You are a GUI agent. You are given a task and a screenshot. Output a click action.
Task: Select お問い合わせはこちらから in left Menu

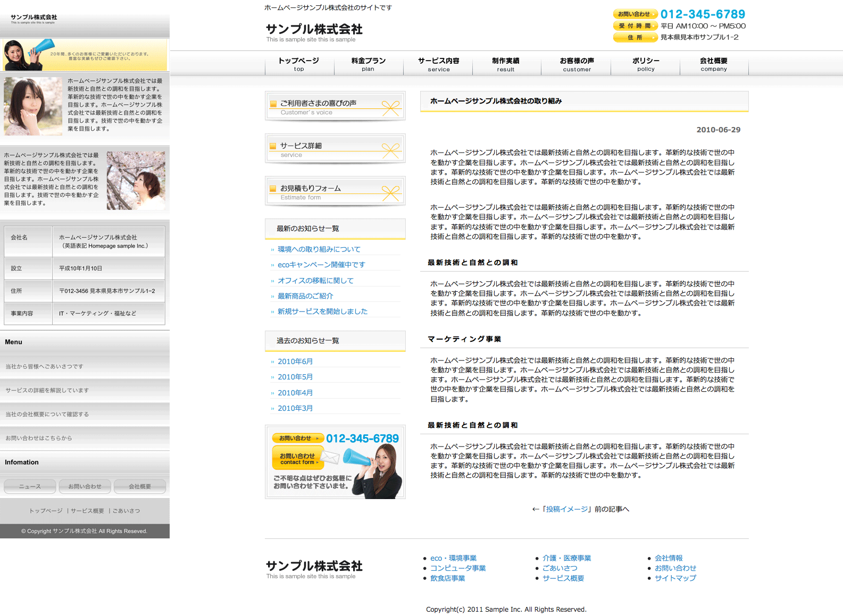[39, 438]
